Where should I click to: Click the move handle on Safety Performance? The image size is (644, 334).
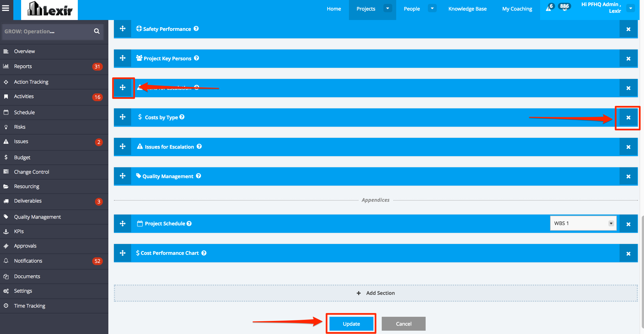tap(123, 29)
